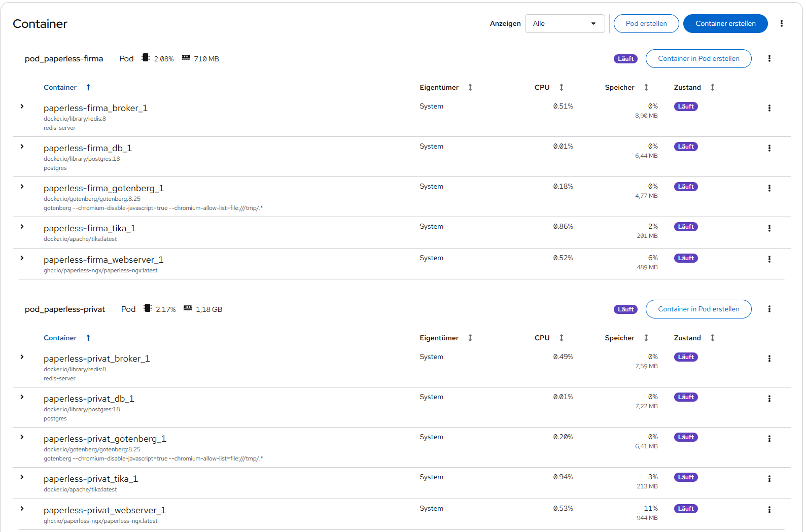806x532 pixels.
Task: Create container in pod_paperless-privat
Action: coord(698,309)
